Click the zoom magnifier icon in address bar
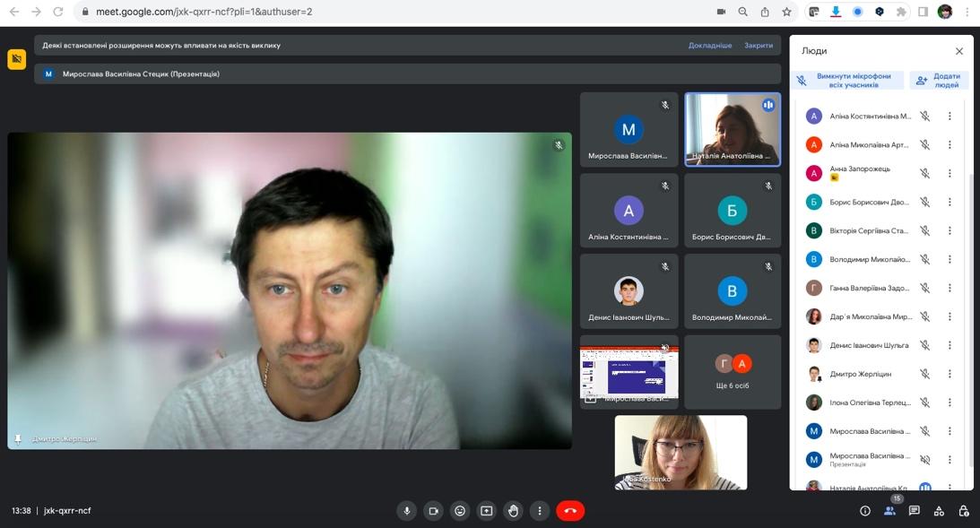 [x=742, y=12]
